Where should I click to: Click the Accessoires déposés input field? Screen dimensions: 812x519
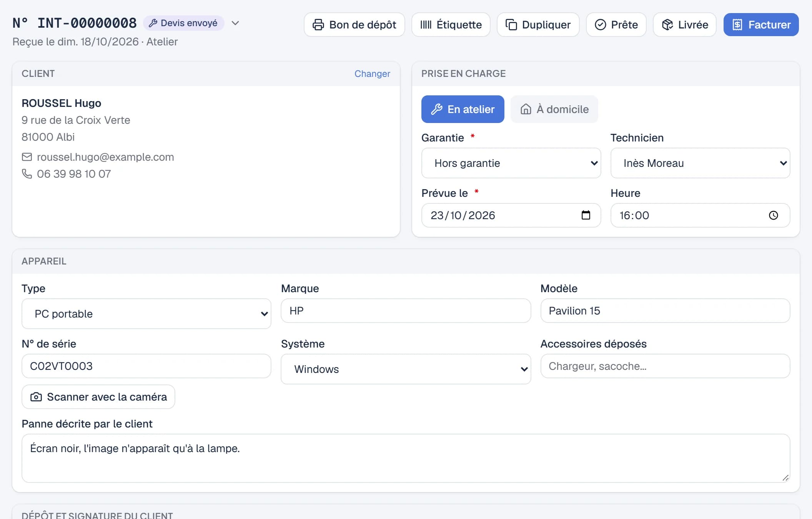(x=665, y=366)
